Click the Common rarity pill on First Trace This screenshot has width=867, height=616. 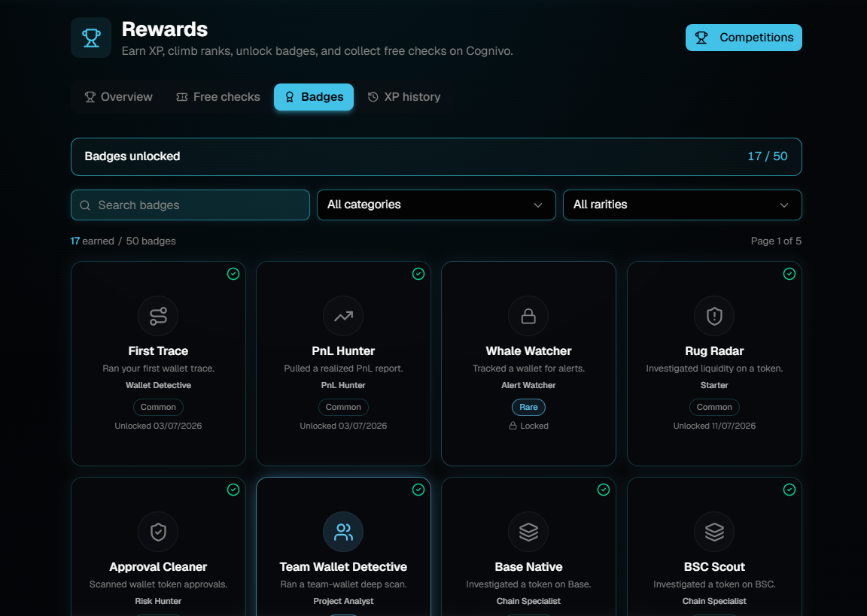[x=158, y=407]
